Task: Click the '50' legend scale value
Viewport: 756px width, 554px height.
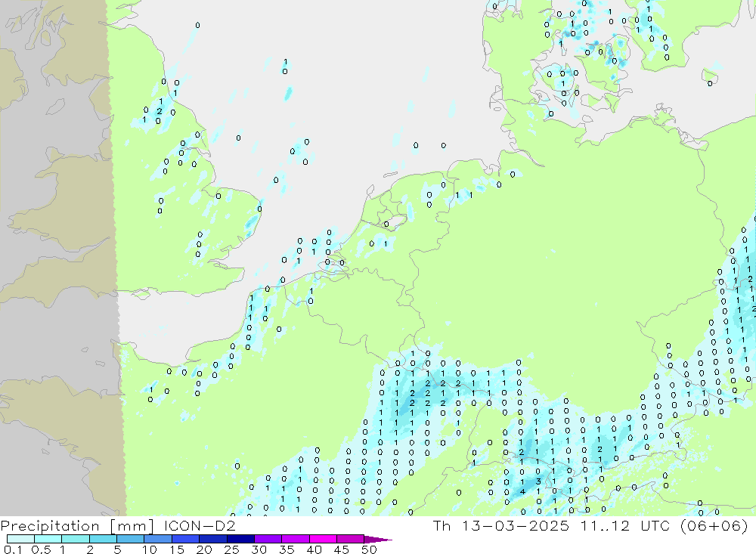Action: [x=369, y=549]
